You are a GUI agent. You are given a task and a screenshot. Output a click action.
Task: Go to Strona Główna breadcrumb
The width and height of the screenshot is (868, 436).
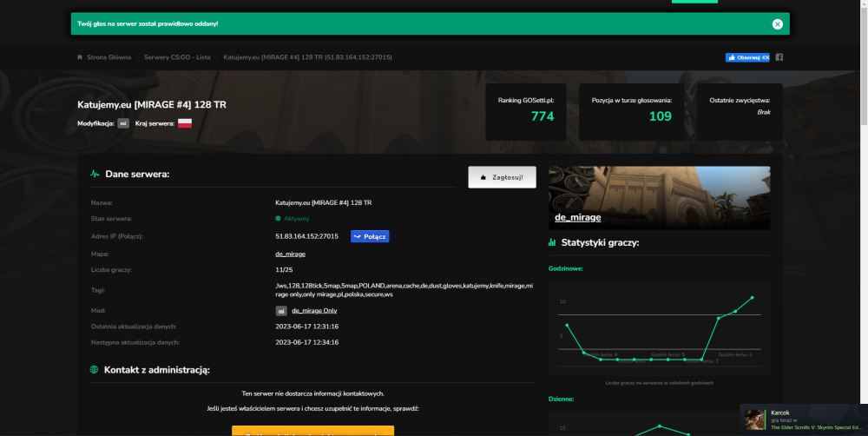pos(109,57)
